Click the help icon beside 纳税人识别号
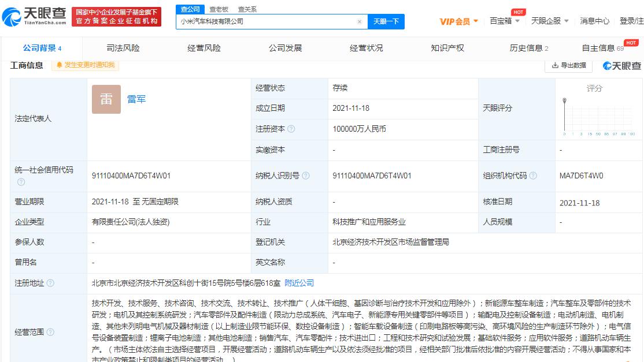Image resolution: width=644 pixels, height=362 pixels. click(x=305, y=176)
